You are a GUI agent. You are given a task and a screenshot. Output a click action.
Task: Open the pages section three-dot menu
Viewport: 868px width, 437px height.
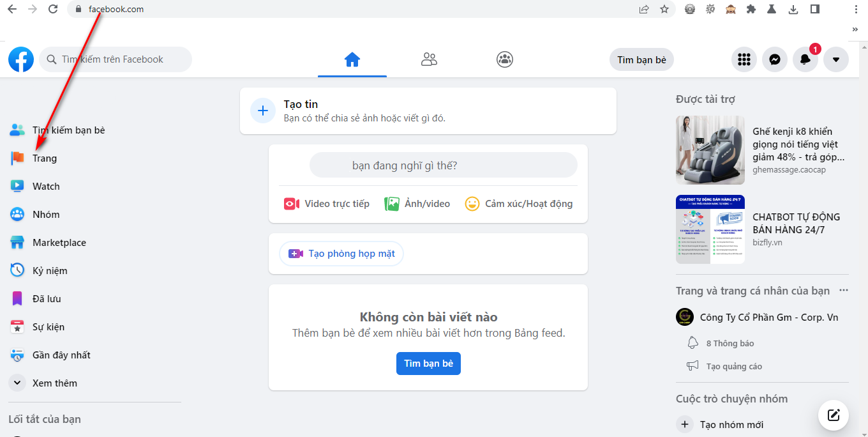coord(844,291)
